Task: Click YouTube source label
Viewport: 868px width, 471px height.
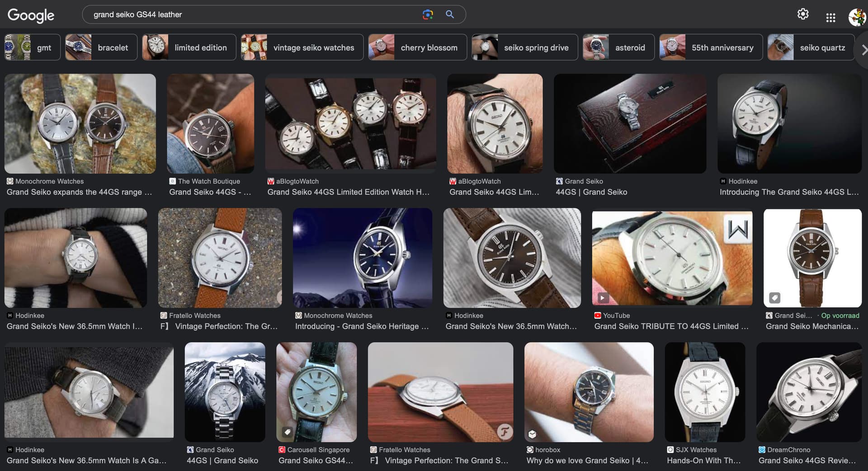Action: pos(616,316)
